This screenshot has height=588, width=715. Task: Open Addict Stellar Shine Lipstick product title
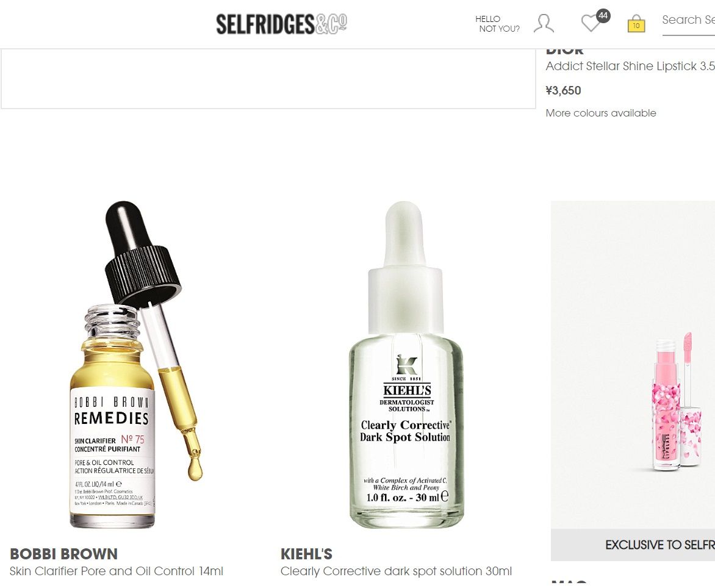click(x=630, y=66)
